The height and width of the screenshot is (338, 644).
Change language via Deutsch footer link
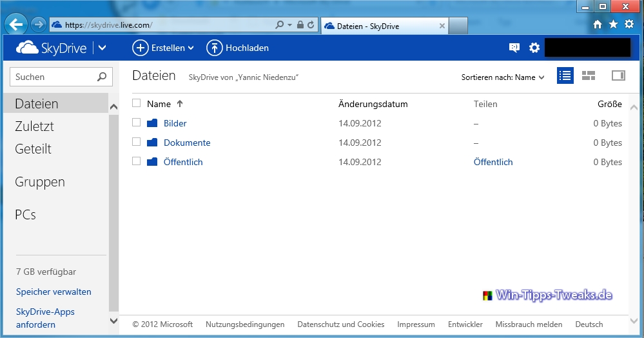tap(589, 324)
